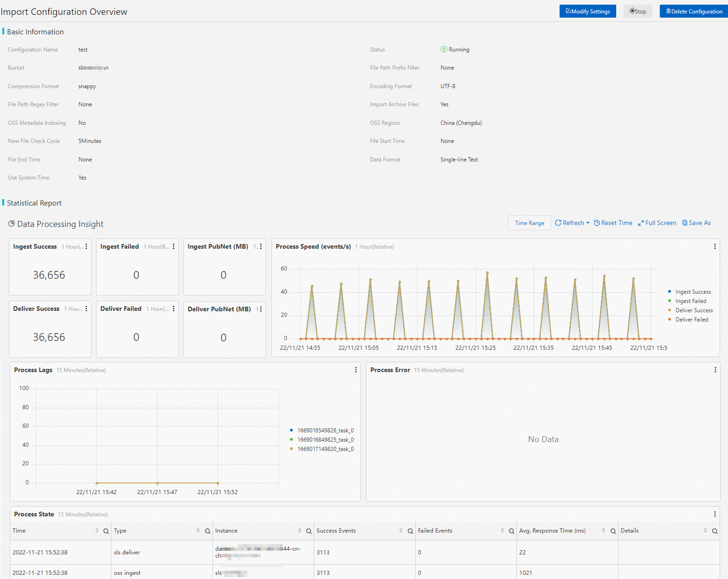Open the Time Range selector

click(529, 223)
